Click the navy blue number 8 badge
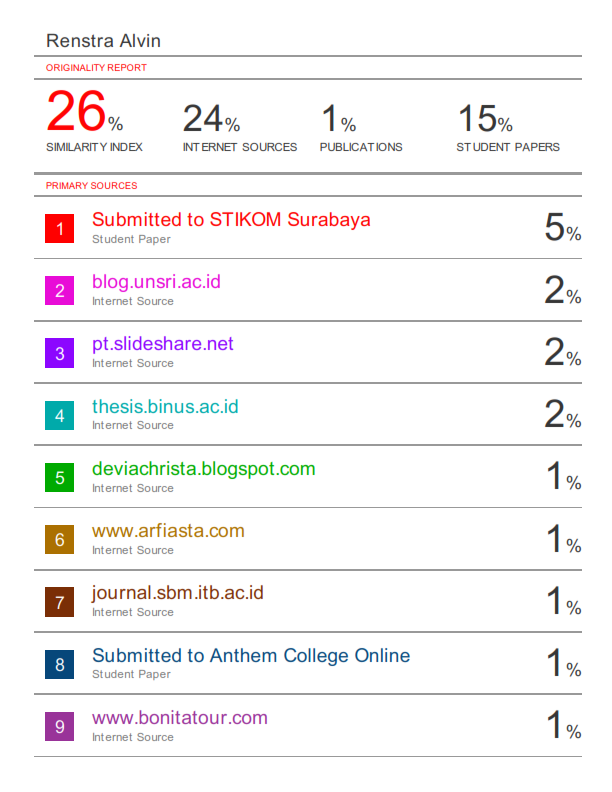This screenshot has width=612, height=792. click(x=60, y=665)
